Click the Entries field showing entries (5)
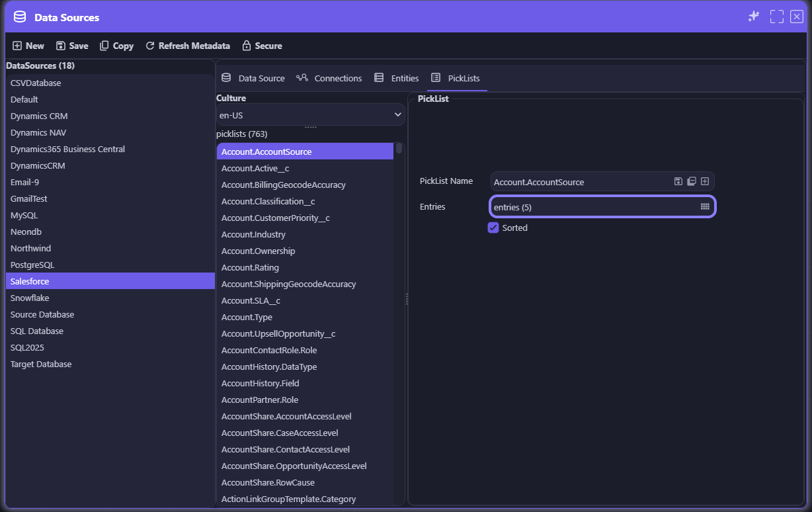Screen dimensions: 812x512 point(602,207)
